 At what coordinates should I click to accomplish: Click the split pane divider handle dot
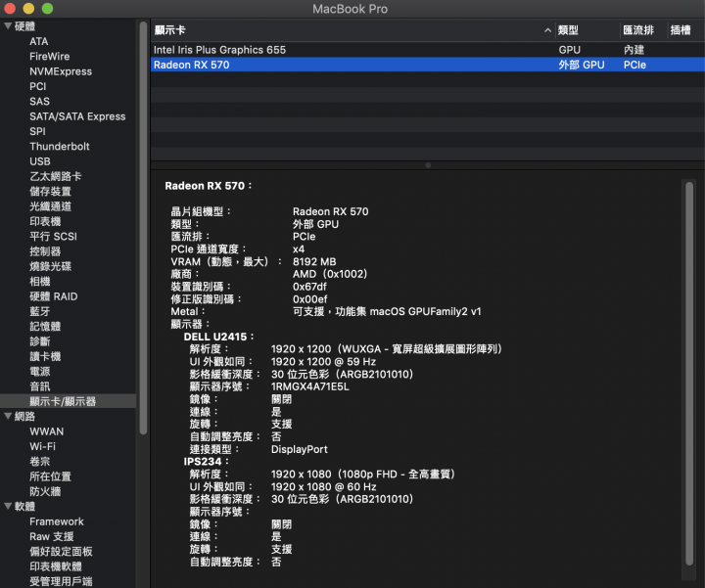pos(428,165)
